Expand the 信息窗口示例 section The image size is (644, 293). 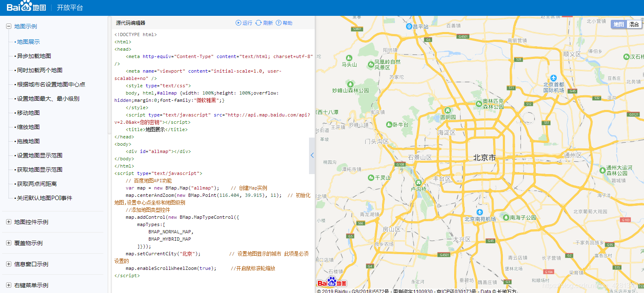click(x=9, y=264)
